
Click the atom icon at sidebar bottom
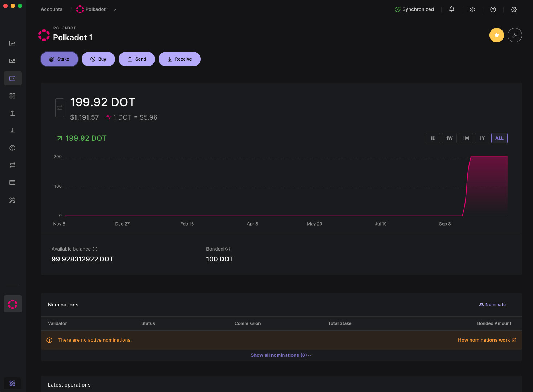tap(12, 383)
